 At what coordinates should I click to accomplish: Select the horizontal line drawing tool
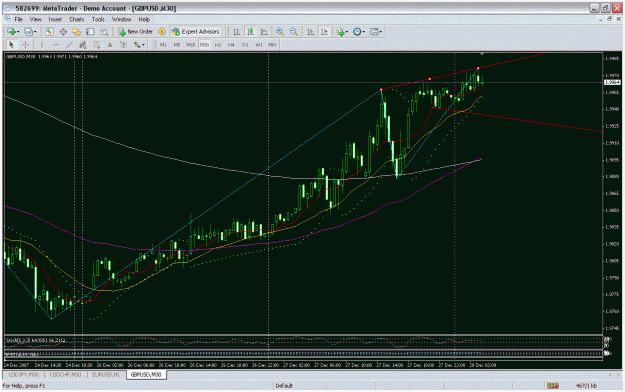(55, 45)
